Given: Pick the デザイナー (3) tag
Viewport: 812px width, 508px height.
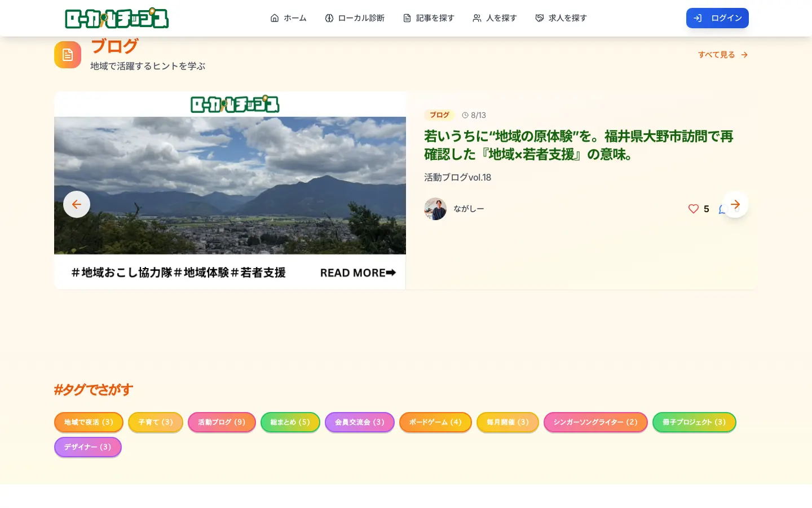Looking at the screenshot, I should pos(88,447).
